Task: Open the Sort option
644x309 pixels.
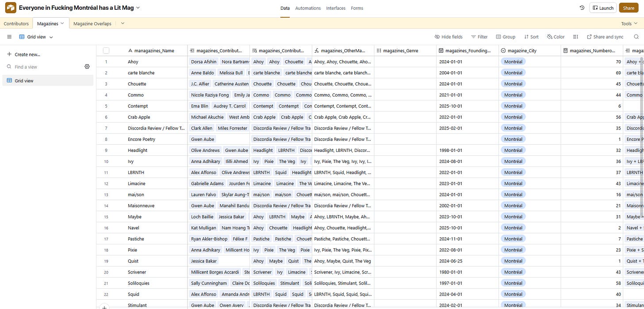Action: click(531, 37)
